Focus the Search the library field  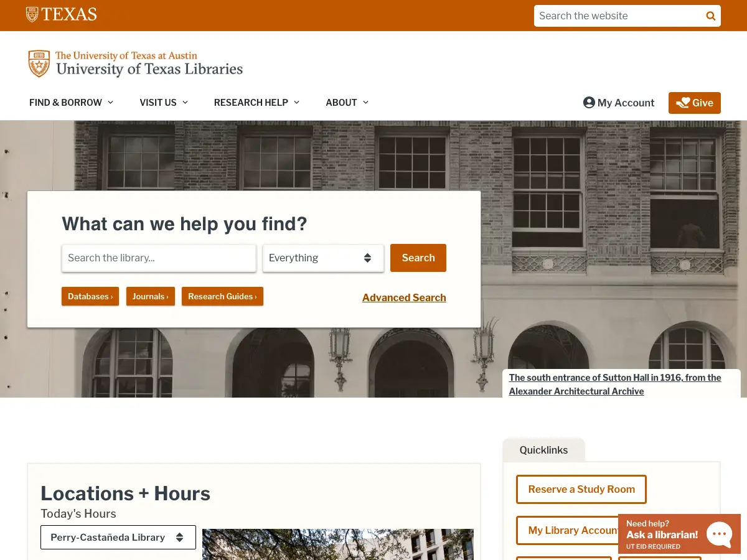click(159, 258)
